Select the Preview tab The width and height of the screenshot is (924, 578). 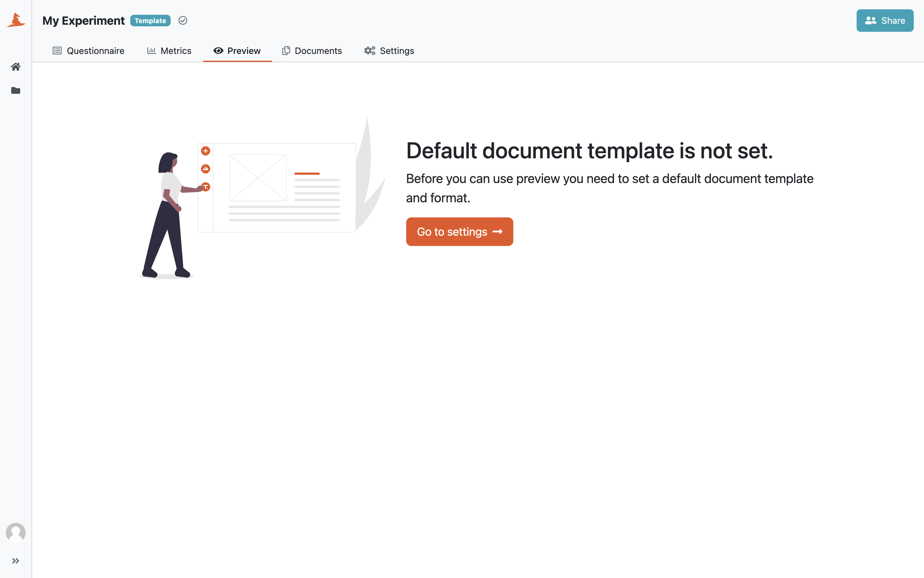click(237, 51)
